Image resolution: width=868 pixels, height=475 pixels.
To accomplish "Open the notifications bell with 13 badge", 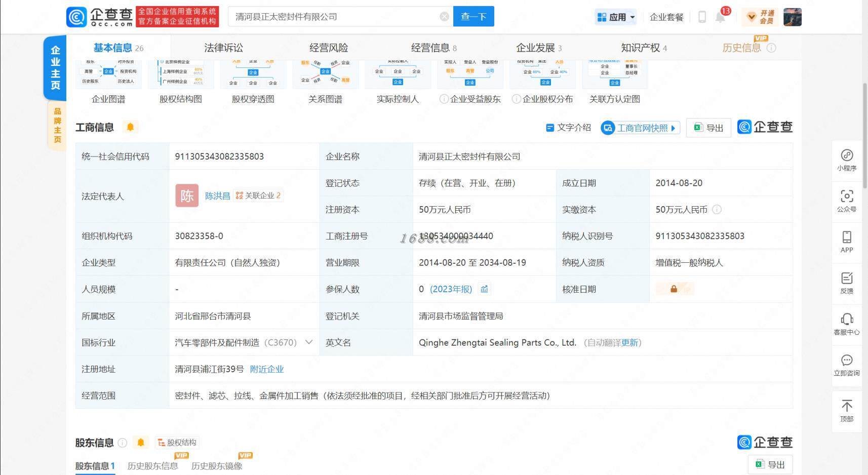I will point(721,16).
